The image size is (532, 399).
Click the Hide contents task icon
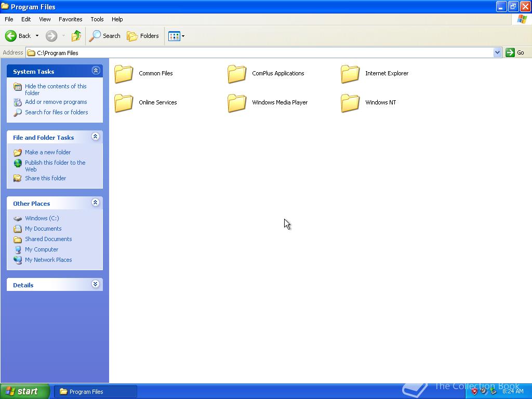point(18,87)
